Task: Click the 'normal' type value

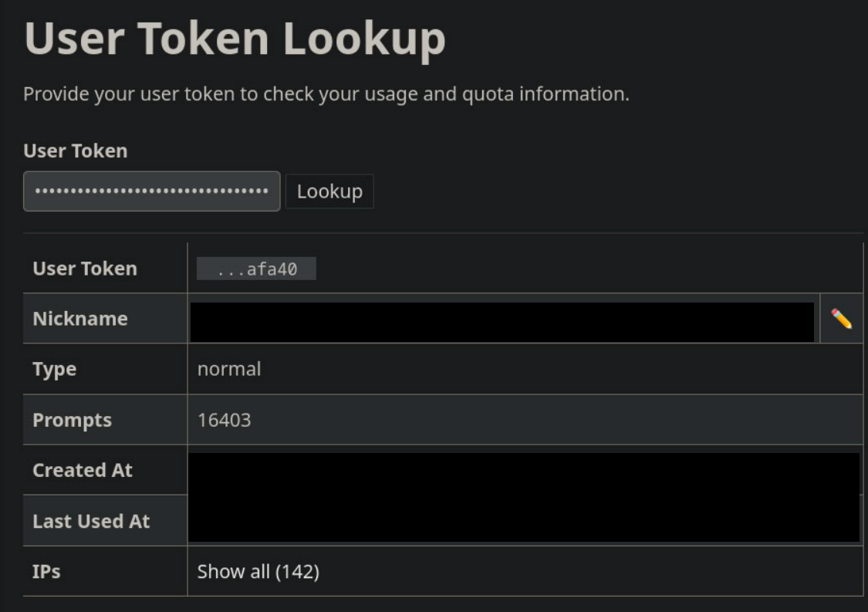Action: 229,369
